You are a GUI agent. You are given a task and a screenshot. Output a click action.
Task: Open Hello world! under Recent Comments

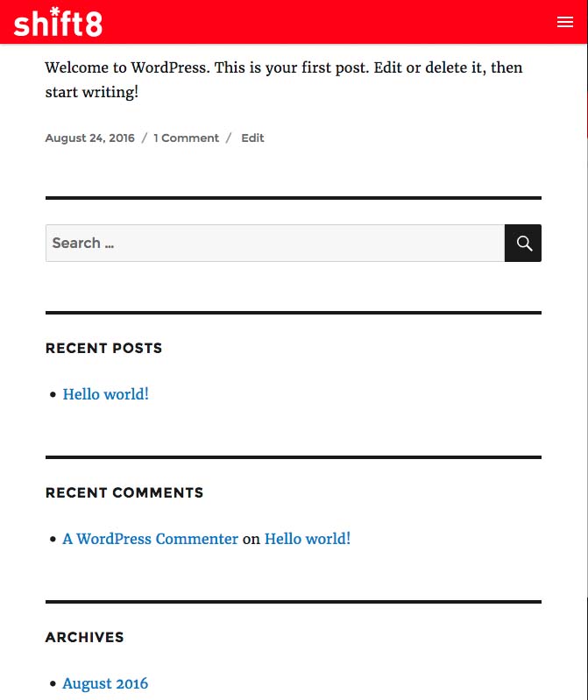click(x=307, y=539)
